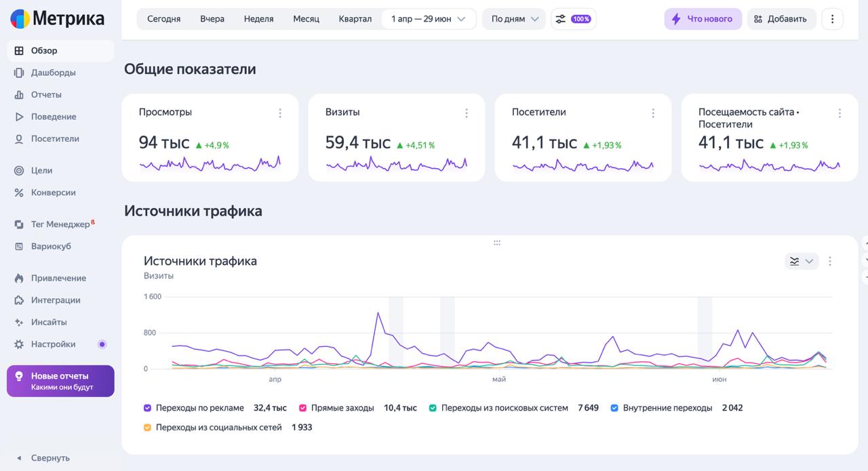The image size is (868, 471).
Task: Select the Неделя period tab
Action: tap(258, 19)
